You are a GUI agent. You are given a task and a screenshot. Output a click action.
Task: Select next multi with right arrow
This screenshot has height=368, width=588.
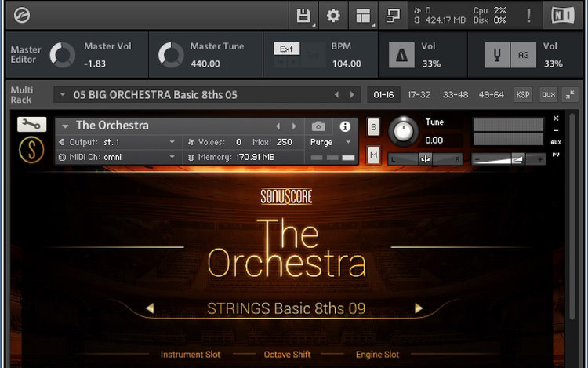pyautogui.click(x=352, y=95)
